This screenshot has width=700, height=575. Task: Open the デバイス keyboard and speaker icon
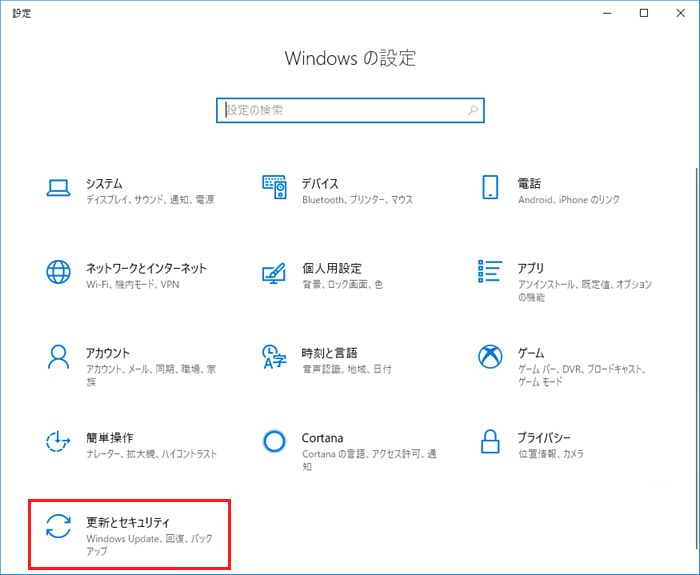click(274, 187)
